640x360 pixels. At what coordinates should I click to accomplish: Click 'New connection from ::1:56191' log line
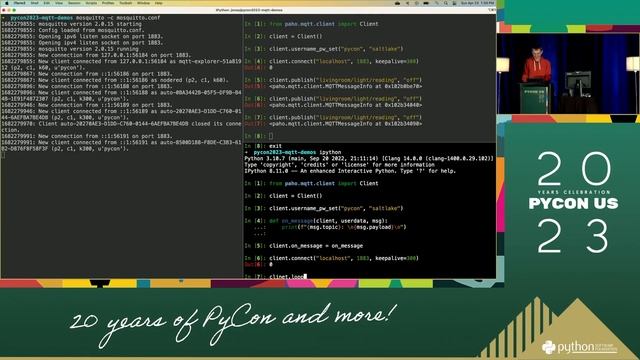[x=87, y=136]
